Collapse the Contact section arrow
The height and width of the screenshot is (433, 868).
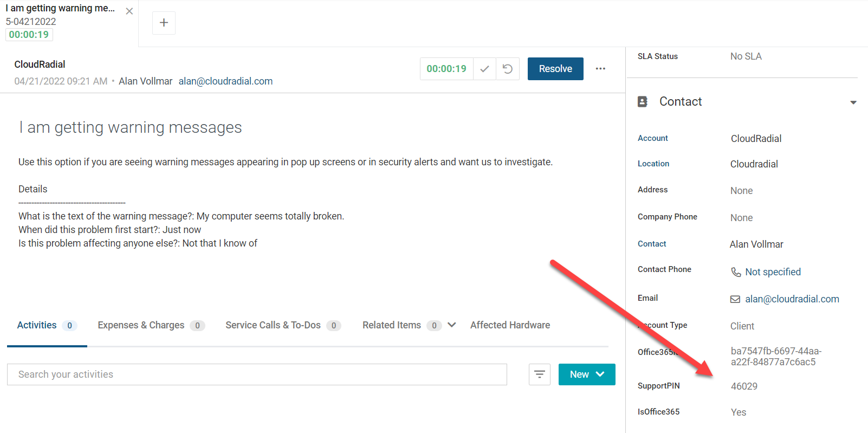[x=853, y=102]
